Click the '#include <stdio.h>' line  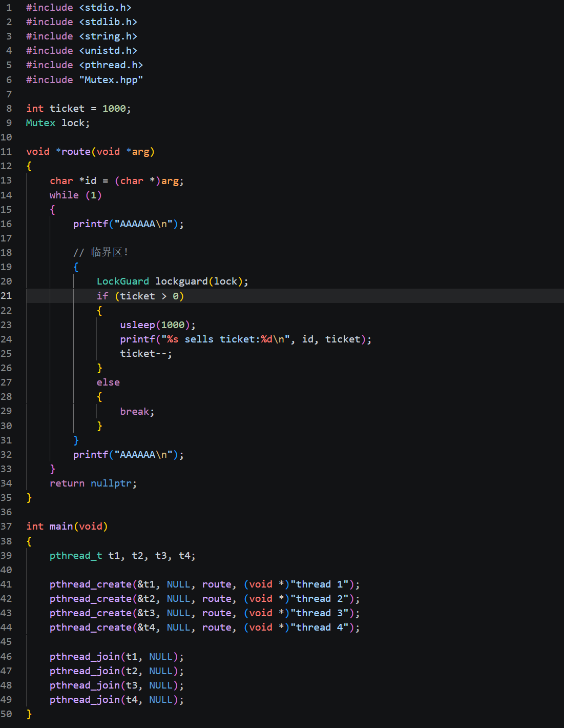[79, 8]
